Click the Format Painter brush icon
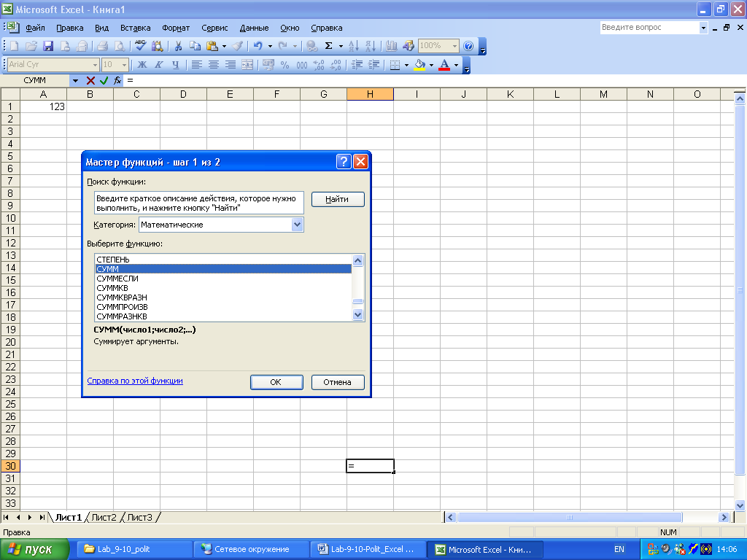The width and height of the screenshot is (747, 560). click(x=237, y=46)
